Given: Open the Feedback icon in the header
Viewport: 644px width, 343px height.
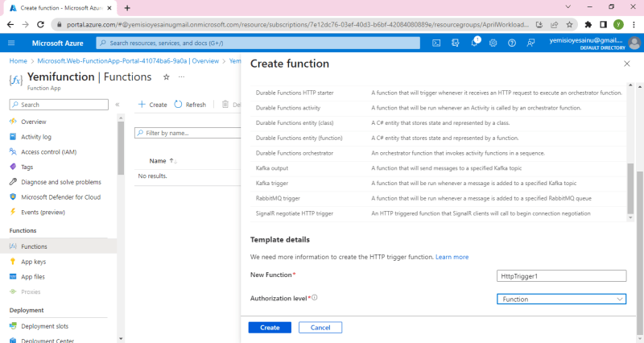Looking at the screenshot, I should [530, 43].
